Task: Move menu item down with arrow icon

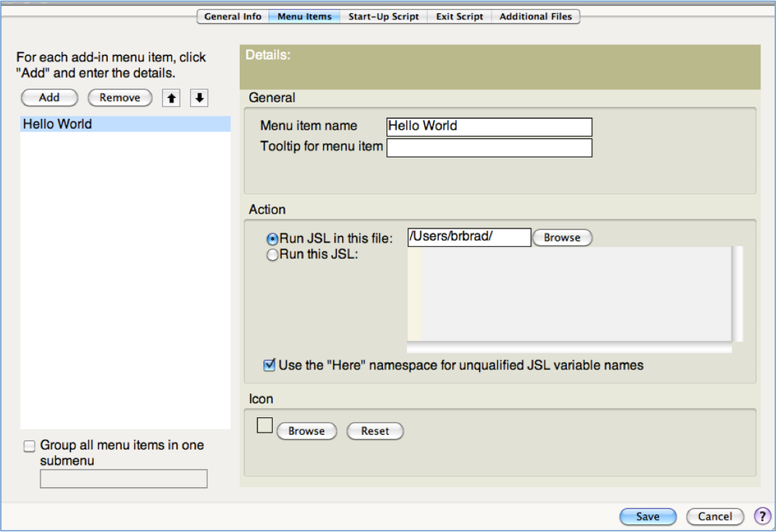Action: [x=199, y=98]
